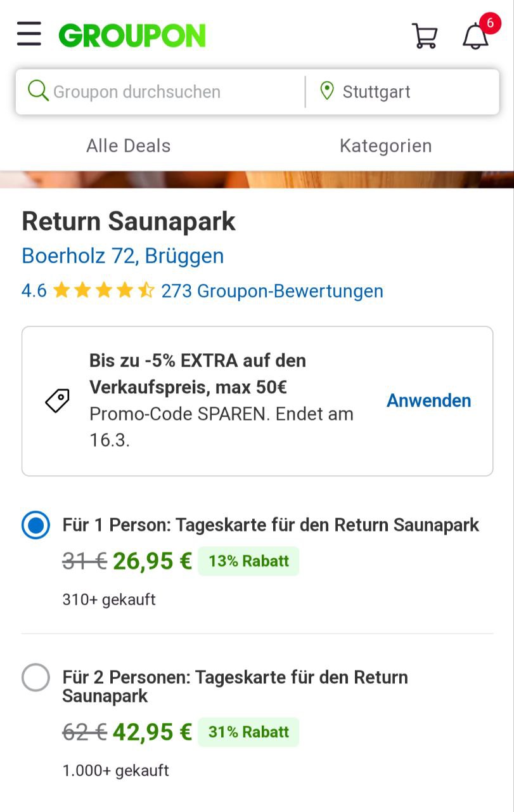Click the promo price tag icon
514x812 pixels.
(57, 401)
